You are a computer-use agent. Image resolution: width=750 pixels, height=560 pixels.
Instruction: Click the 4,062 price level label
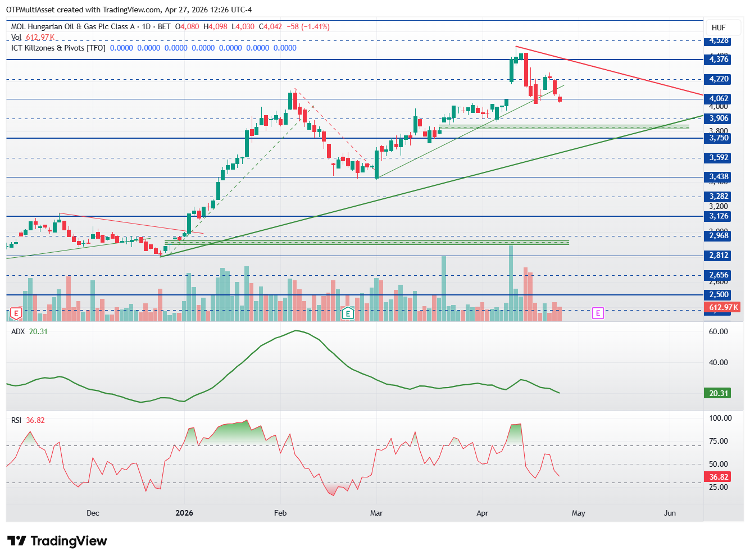pos(717,98)
